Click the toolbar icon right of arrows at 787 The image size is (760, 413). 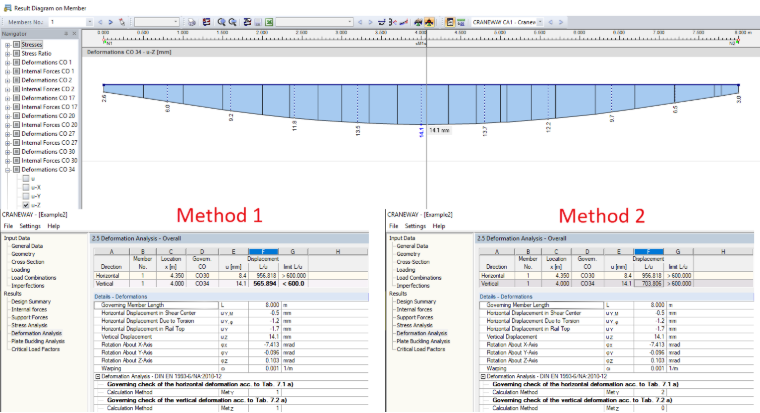[x=381, y=22]
